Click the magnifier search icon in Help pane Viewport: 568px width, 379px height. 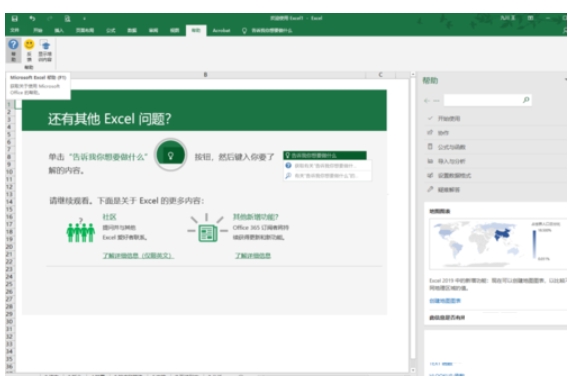click(x=526, y=100)
